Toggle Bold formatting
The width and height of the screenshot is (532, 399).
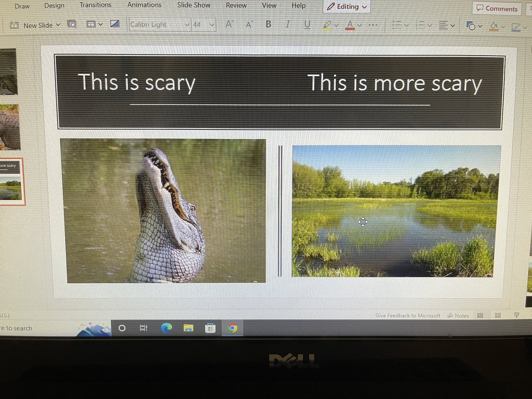268,24
